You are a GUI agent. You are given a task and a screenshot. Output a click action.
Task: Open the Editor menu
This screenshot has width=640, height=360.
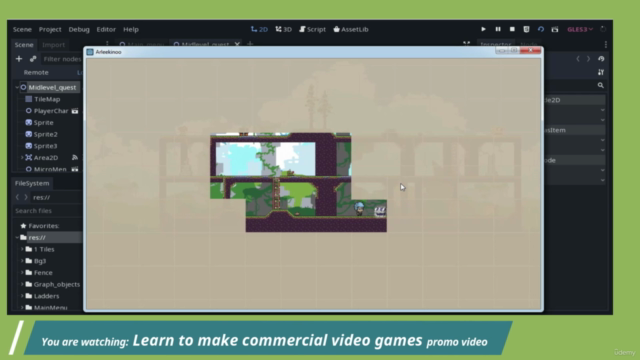pos(106,29)
